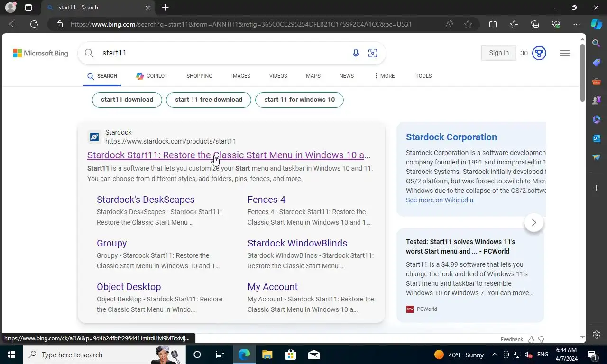Open the Fences 4 sublink
Screen dimensions: 607x364
(x=267, y=200)
